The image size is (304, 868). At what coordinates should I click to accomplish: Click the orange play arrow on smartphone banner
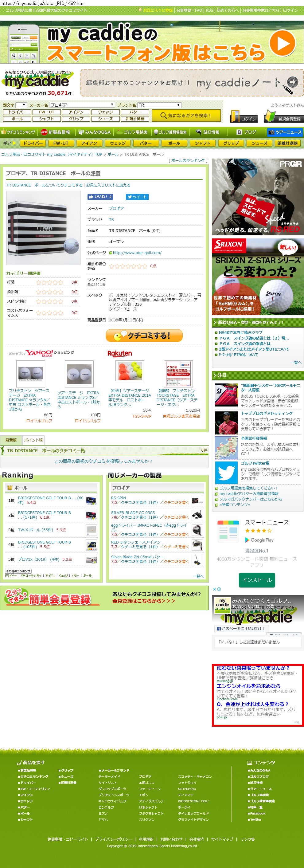coord(283,43)
